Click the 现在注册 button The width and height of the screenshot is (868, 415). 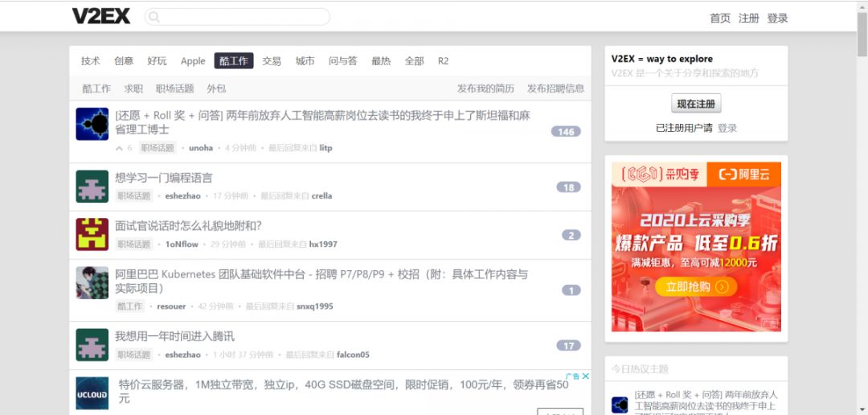(696, 104)
